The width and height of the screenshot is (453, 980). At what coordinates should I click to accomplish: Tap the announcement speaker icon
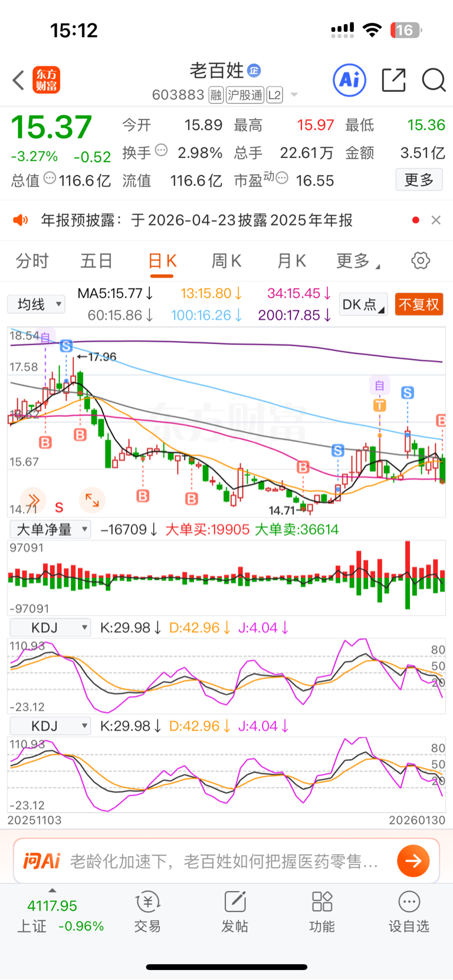[21, 220]
